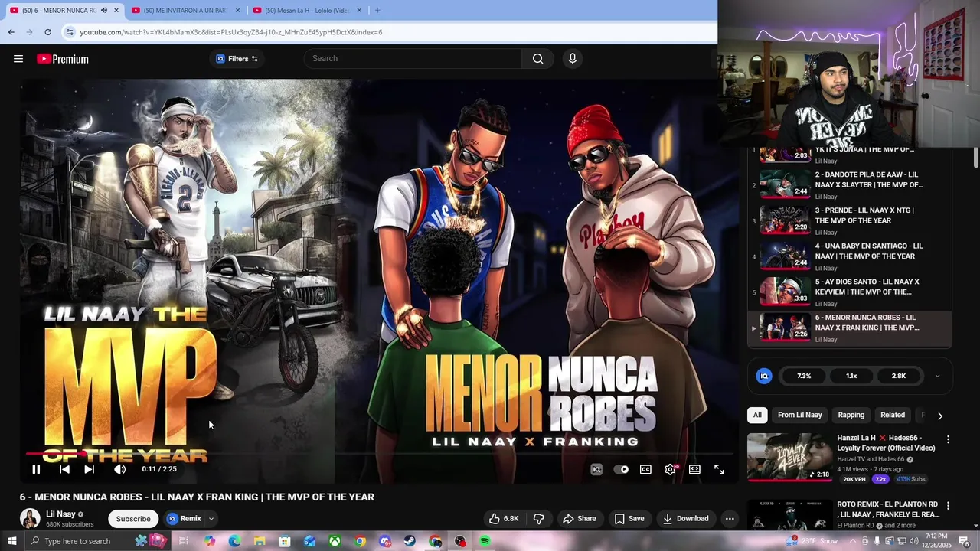This screenshot has height=551, width=980.
Task: Start voice search with the microphone
Action: tap(572, 59)
